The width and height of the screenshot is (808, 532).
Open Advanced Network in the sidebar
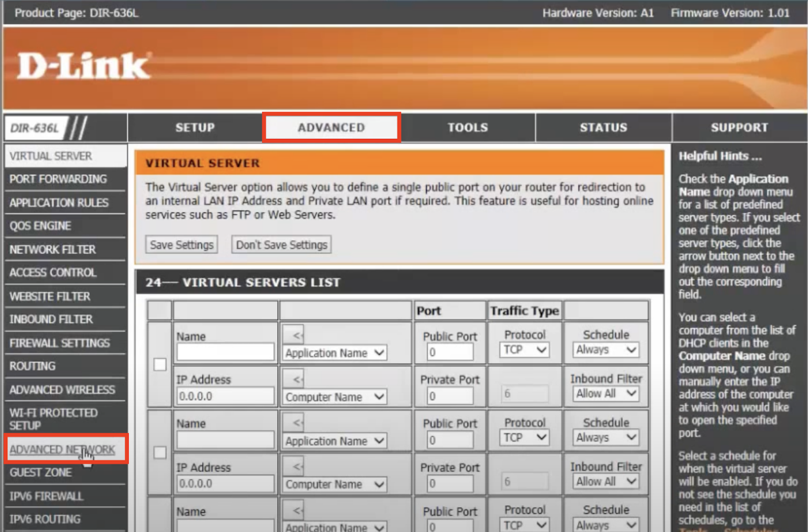click(x=62, y=449)
